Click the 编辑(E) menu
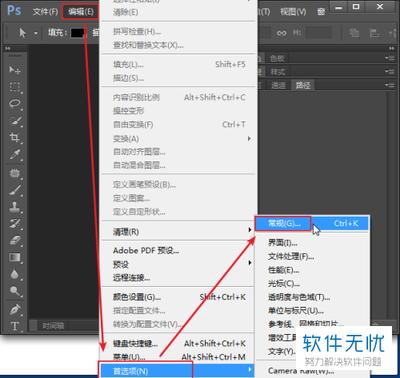This screenshot has height=378, width=400. pos(80,12)
